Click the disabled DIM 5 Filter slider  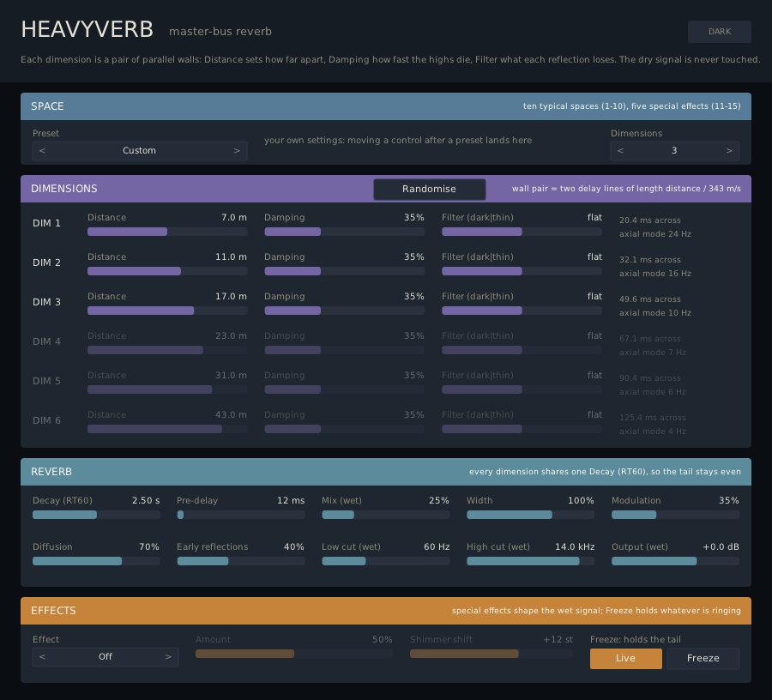(522, 389)
